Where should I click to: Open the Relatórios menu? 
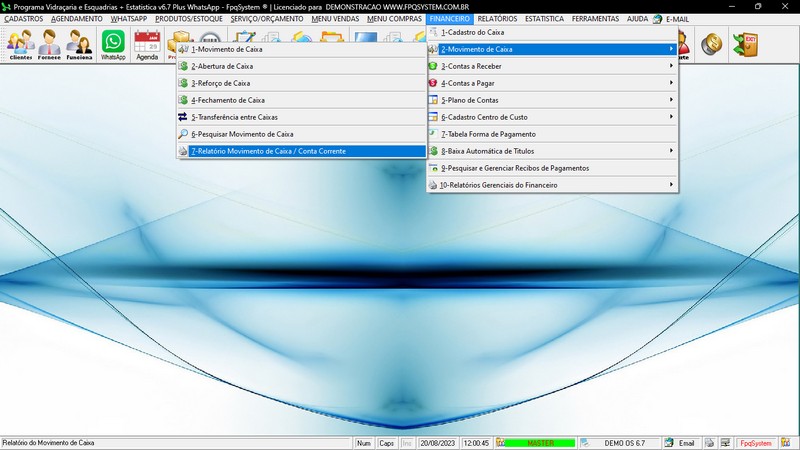tap(497, 19)
